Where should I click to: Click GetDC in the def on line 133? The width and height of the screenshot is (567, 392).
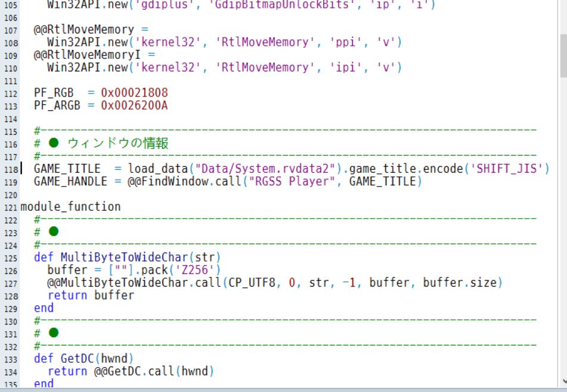pyautogui.click(x=77, y=359)
